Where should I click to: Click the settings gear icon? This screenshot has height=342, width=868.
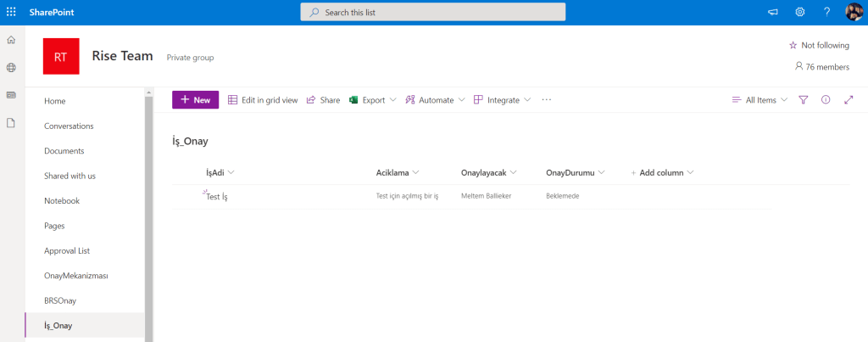799,12
